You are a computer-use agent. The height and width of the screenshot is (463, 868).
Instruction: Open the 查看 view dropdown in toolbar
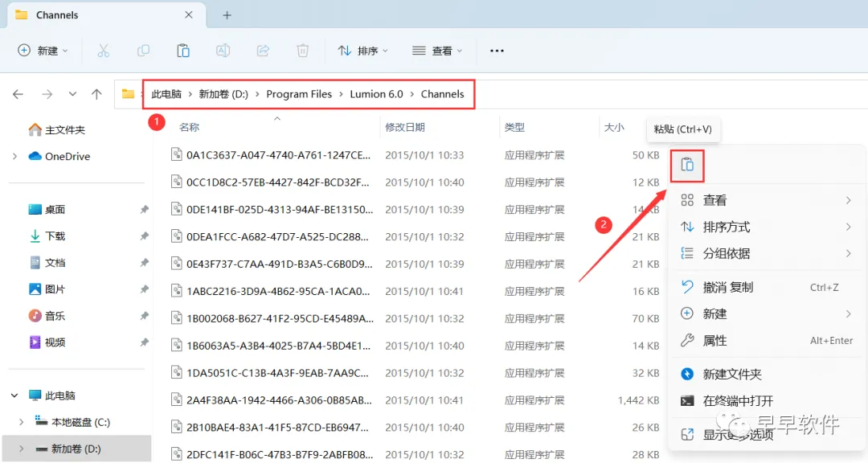click(x=436, y=51)
